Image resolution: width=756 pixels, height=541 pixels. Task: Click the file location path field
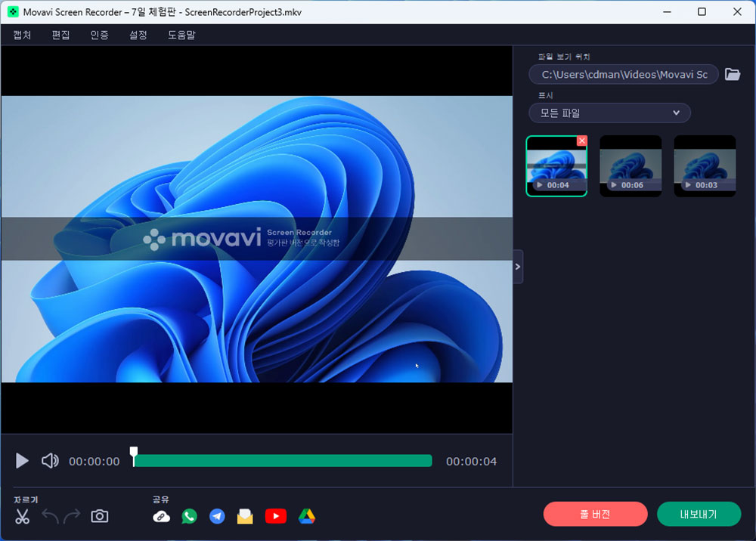(624, 74)
